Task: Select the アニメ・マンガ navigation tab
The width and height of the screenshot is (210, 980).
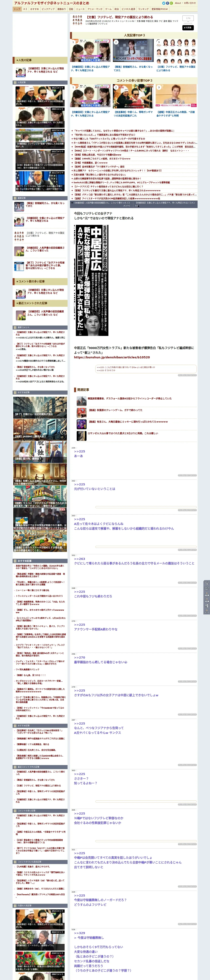Action: (95, 9)
